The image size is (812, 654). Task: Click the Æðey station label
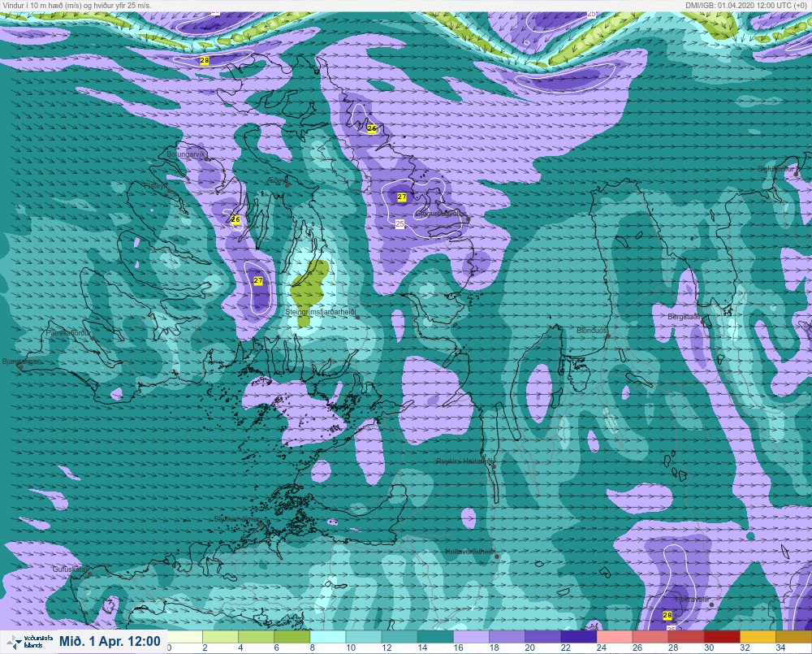[277, 180]
